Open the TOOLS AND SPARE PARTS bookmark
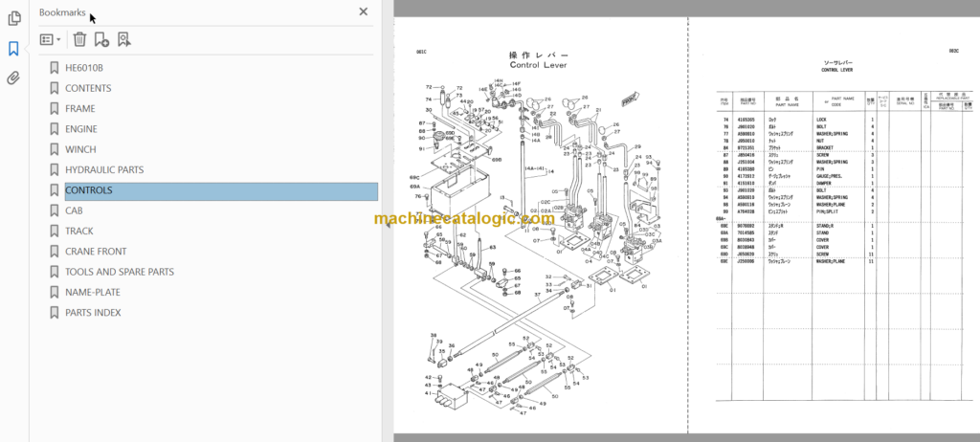This screenshot has width=980, height=442. point(120,272)
